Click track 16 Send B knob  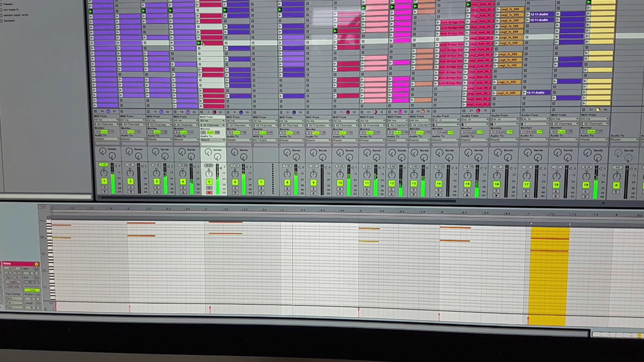[x=508, y=157]
